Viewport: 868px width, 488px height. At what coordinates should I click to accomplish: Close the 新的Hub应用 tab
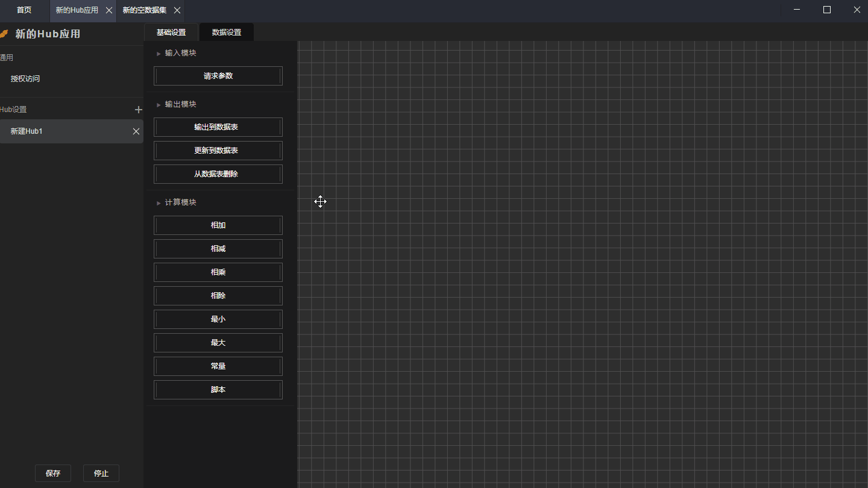(109, 10)
